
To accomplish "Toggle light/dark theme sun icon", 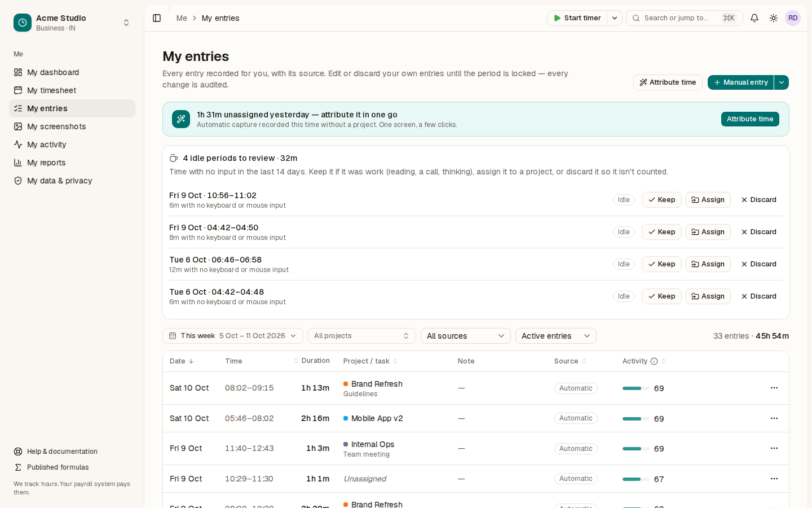I will (774, 18).
